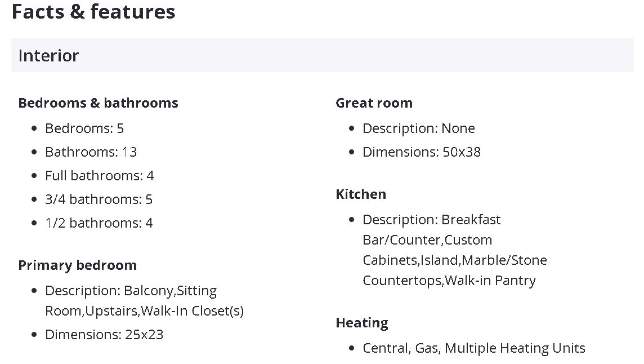This screenshot has height=364, width=644.
Task: Click the Room, Upstairs, Walk-In Closet(s) text line
Action: click(144, 311)
